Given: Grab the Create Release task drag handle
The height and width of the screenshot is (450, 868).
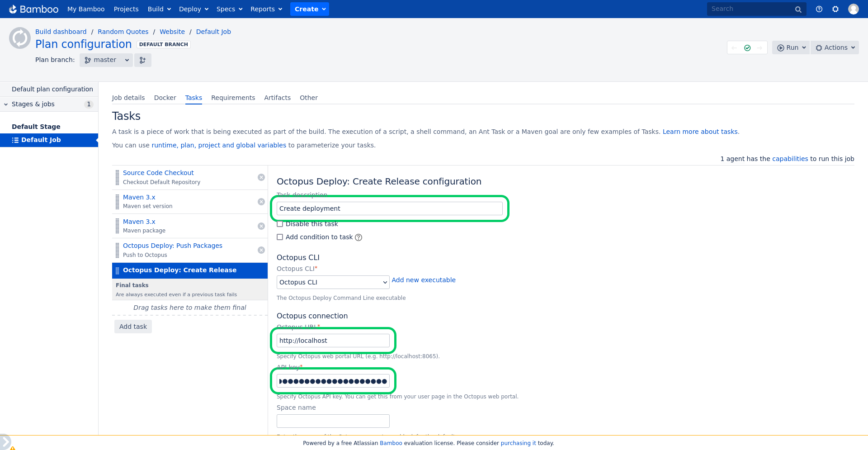Looking at the screenshot, I should [x=118, y=270].
